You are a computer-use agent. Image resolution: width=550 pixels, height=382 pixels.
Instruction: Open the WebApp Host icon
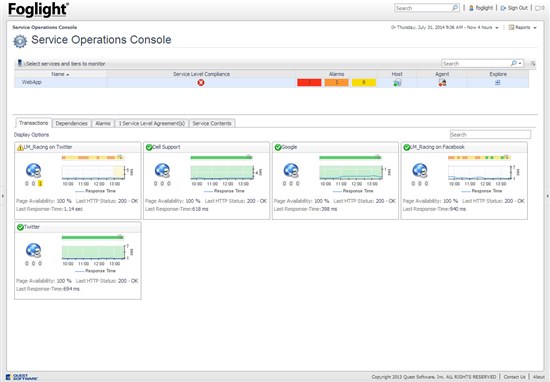[x=397, y=83]
